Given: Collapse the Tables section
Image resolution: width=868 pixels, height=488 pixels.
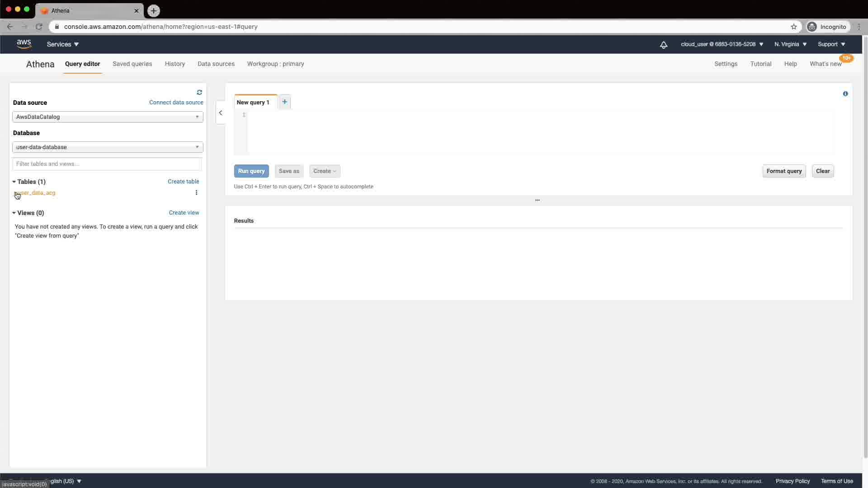Looking at the screenshot, I should coord(14,182).
